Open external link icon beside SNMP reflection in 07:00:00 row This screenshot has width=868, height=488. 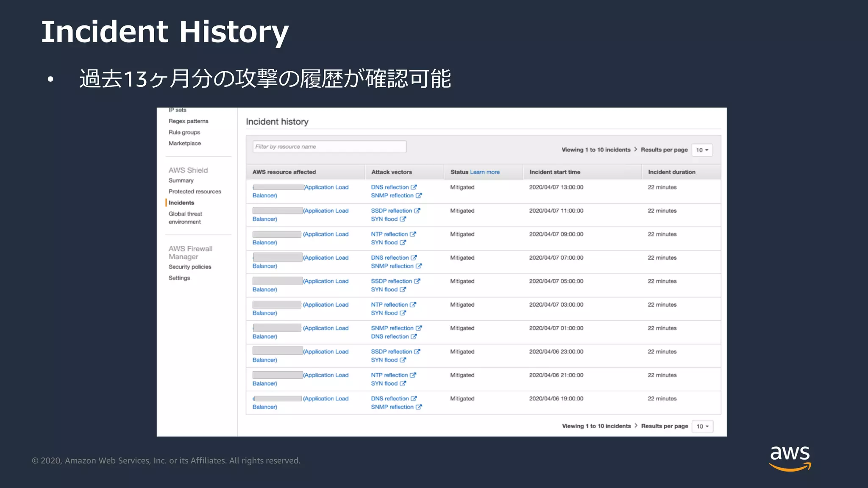[x=419, y=266]
